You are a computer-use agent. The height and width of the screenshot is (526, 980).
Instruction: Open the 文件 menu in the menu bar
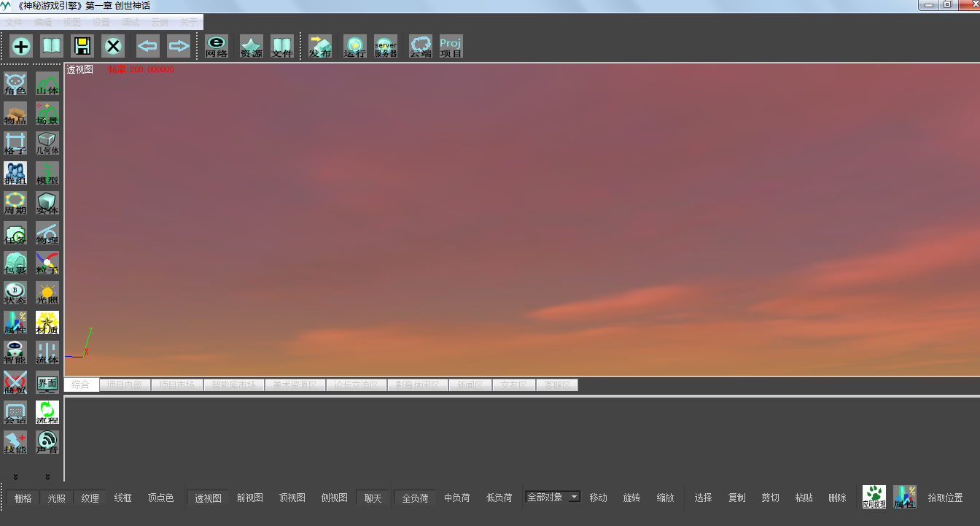(x=14, y=23)
